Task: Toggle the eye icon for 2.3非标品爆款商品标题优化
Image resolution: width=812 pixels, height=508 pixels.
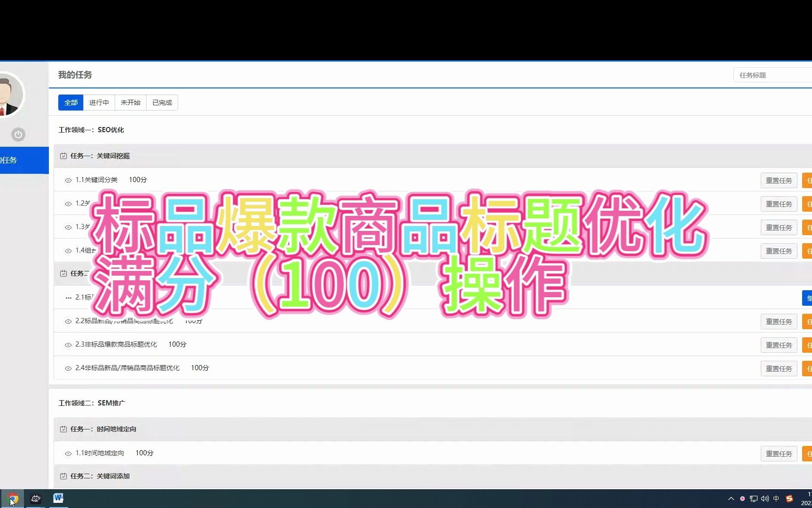Action: pos(67,345)
